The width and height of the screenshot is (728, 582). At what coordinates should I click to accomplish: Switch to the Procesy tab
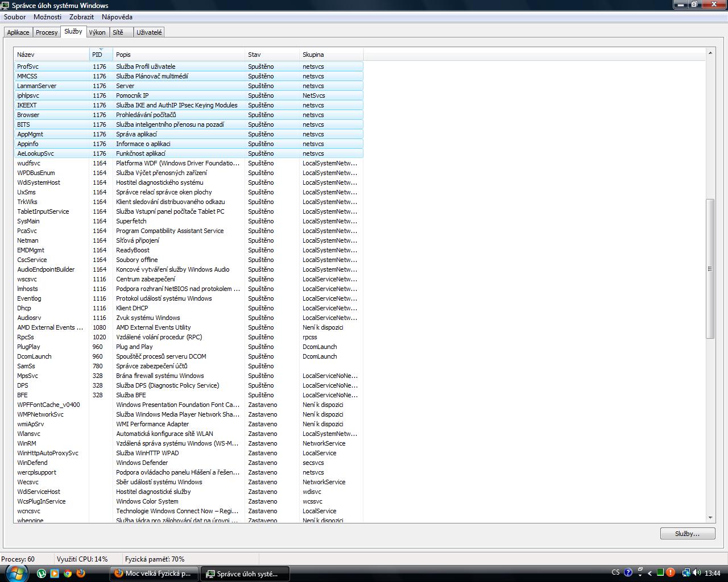pyautogui.click(x=47, y=32)
